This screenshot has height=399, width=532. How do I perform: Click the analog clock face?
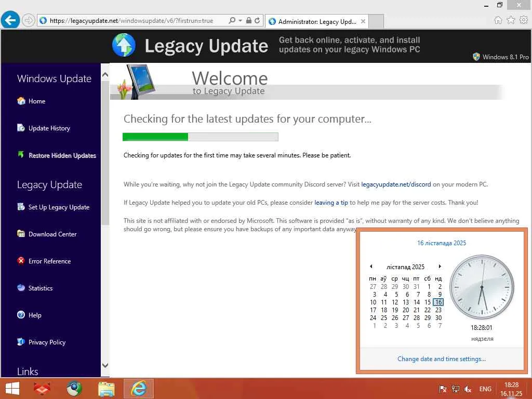pos(482,287)
